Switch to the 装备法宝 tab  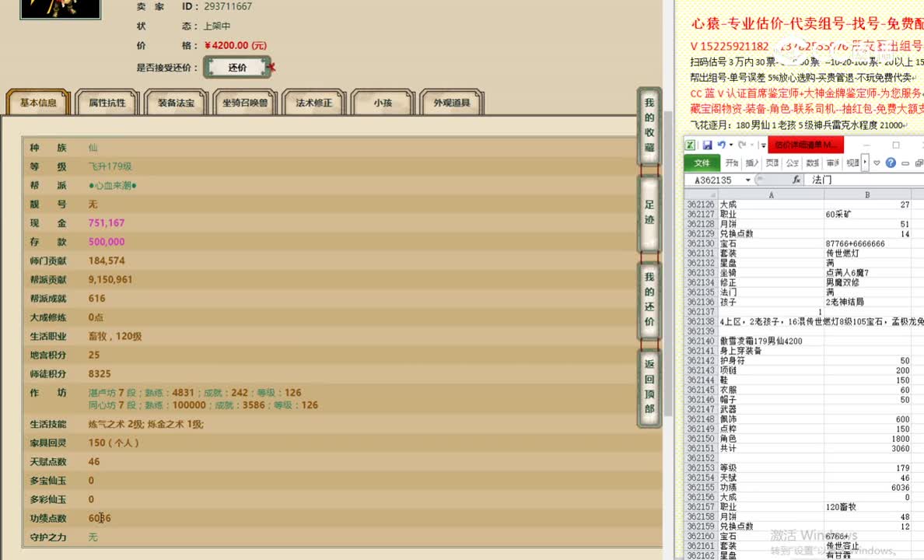pyautogui.click(x=175, y=103)
